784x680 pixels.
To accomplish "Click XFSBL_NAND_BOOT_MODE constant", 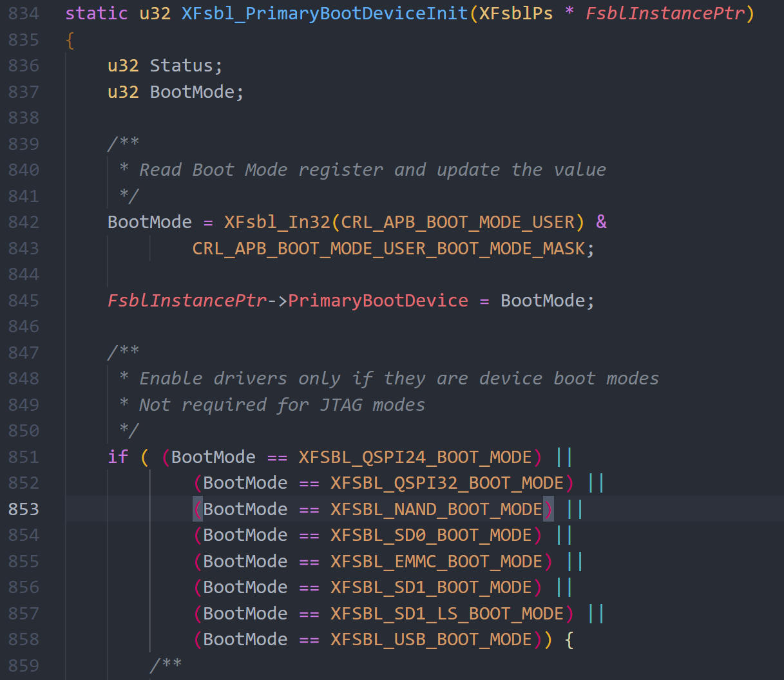I will 436,509.
